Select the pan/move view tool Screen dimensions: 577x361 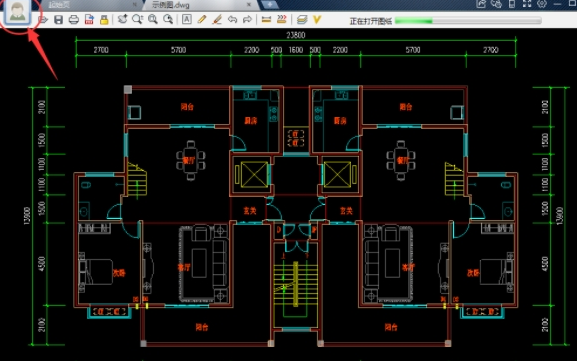click(123, 19)
